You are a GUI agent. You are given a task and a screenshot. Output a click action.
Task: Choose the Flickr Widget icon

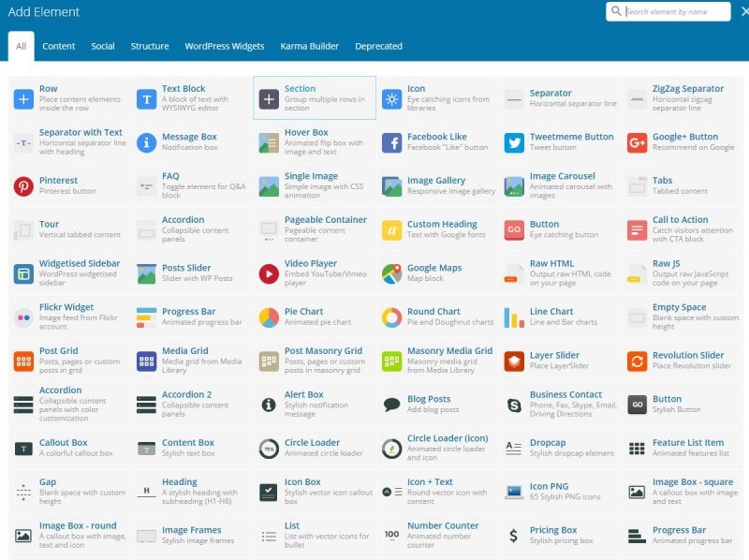click(x=23, y=317)
